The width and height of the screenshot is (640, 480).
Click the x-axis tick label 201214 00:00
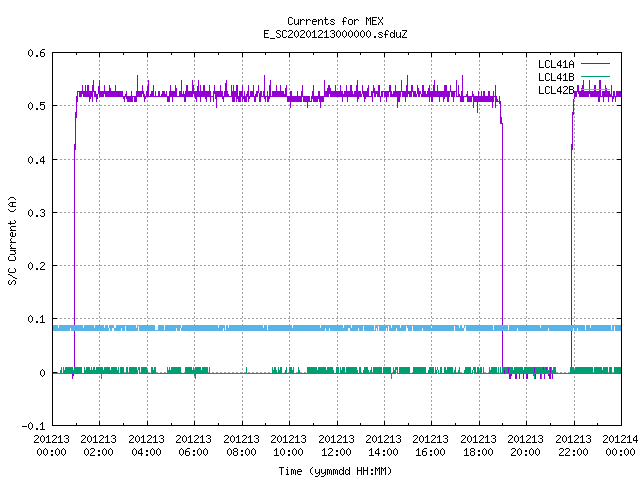click(620, 446)
